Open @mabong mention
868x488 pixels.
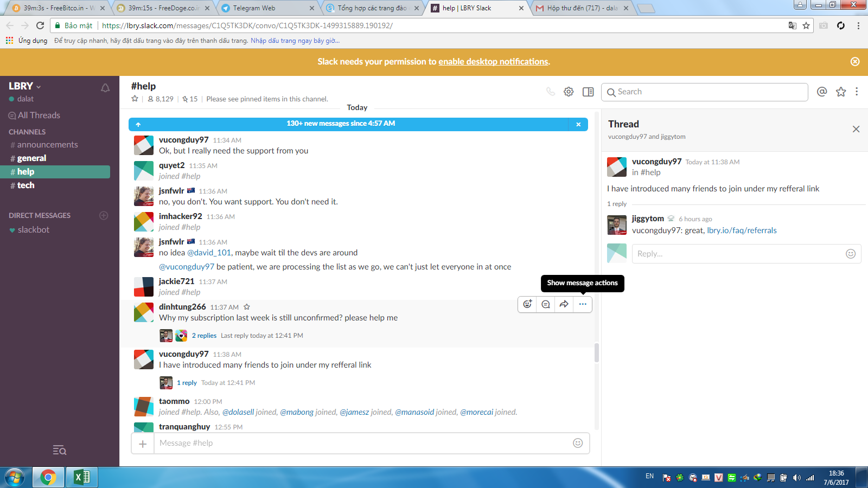[297, 412]
